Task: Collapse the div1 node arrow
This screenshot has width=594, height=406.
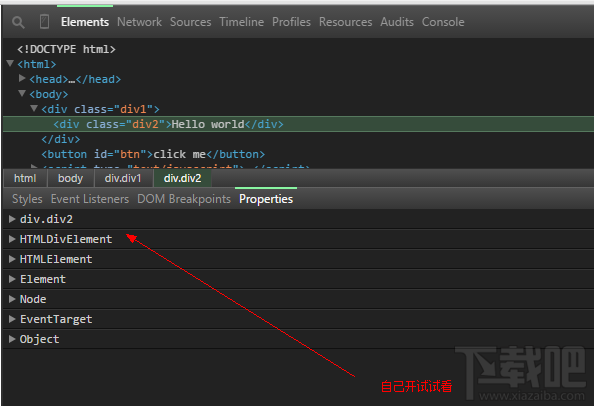Action: [34, 108]
